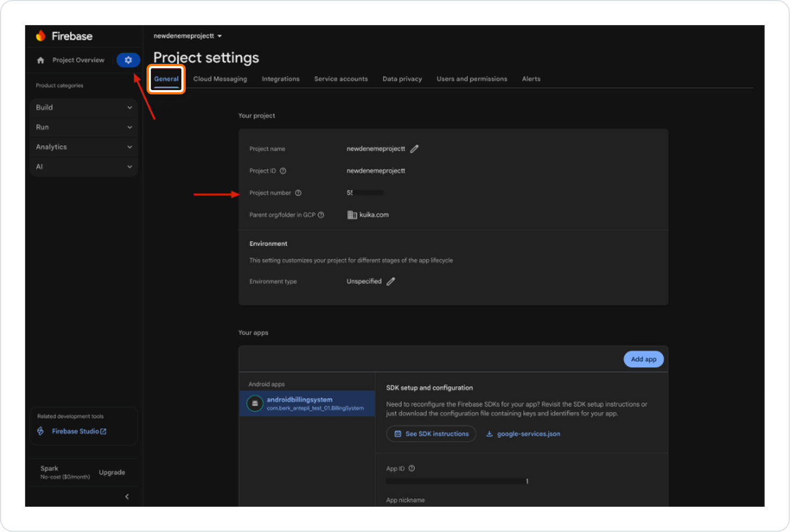Select the androidbillingsystem app entry
Viewport: 790px width, 532px height.
[307, 403]
